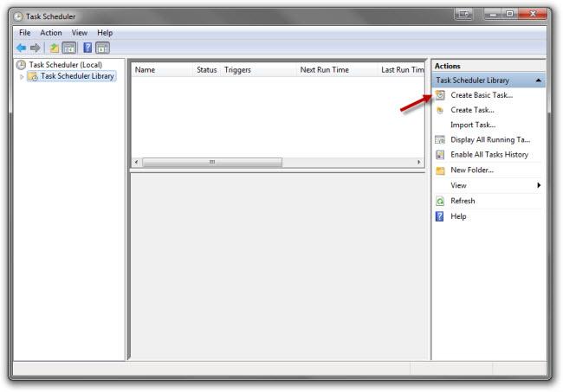
Task: Click the Create Task icon
Action: tap(440, 110)
